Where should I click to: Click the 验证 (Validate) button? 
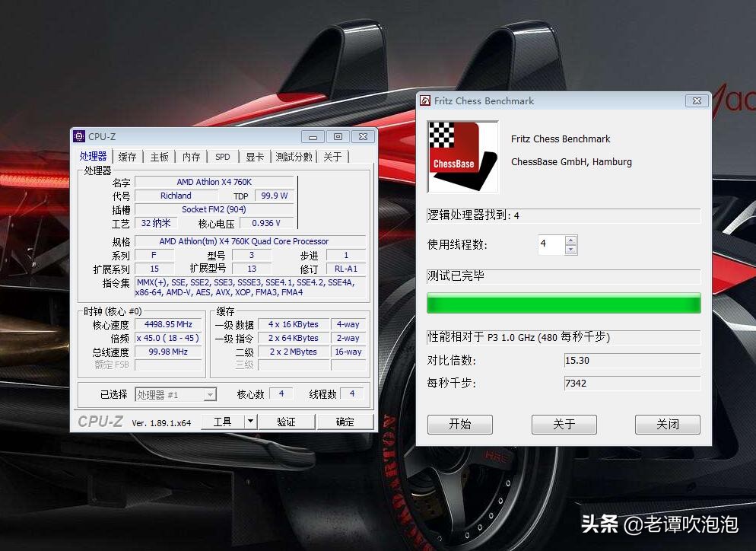[x=287, y=421]
